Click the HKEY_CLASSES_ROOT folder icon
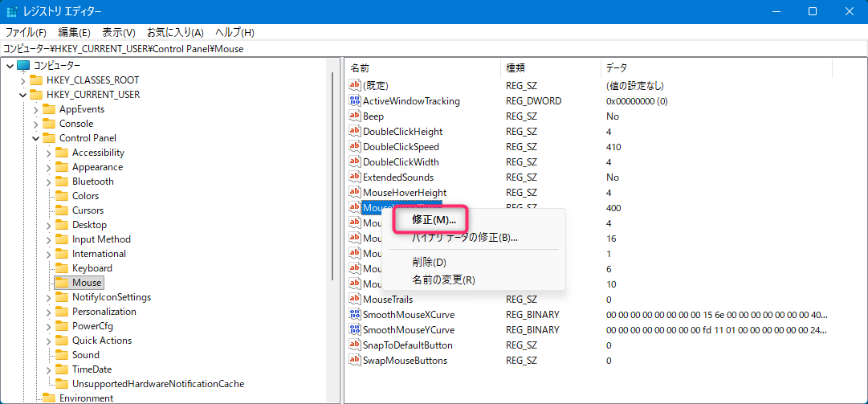 [x=35, y=80]
